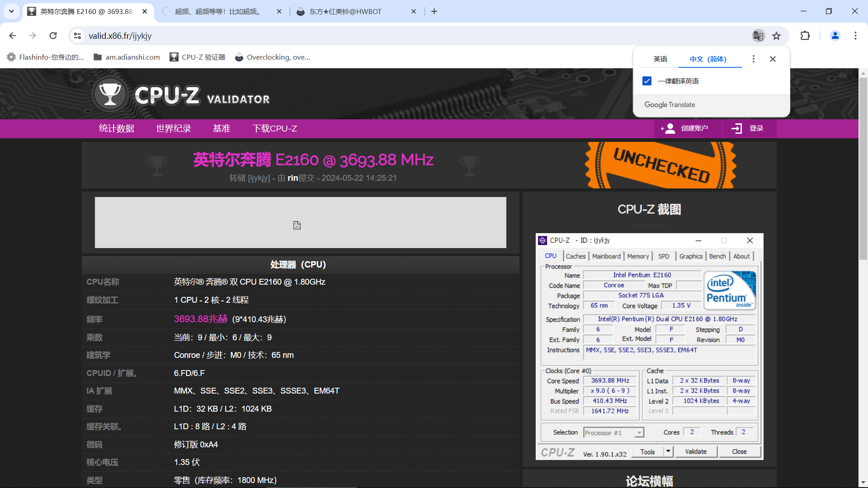This screenshot has width=868, height=488.
Task: Click Tools button in CPU-Z screenshot
Action: click(x=647, y=452)
